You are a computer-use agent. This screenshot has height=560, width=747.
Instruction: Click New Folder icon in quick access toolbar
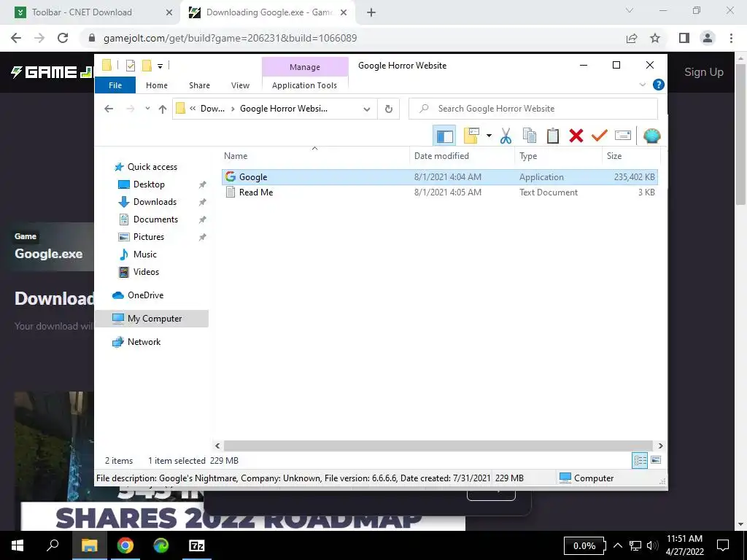147,66
